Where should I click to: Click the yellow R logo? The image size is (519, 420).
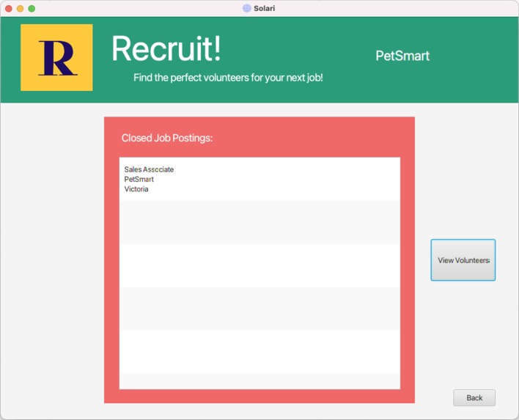click(56, 57)
